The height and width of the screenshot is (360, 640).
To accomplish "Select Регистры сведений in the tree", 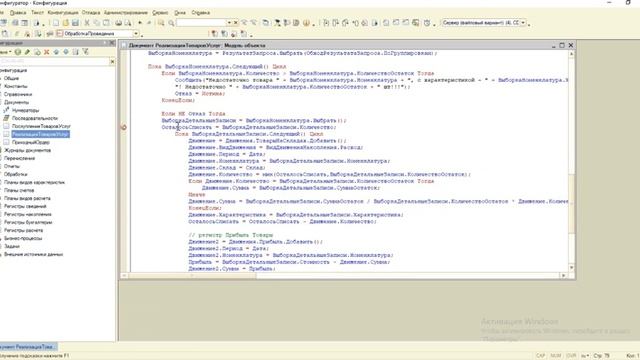I will pos(25,206).
